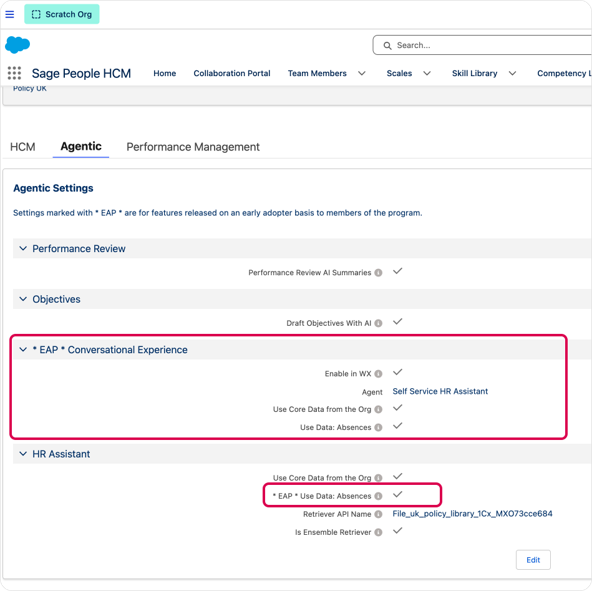The width and height of the screenshot is (592, 591).
Task: Open the Skill Library dropdown arrow
Action: (x=512, y=73)
